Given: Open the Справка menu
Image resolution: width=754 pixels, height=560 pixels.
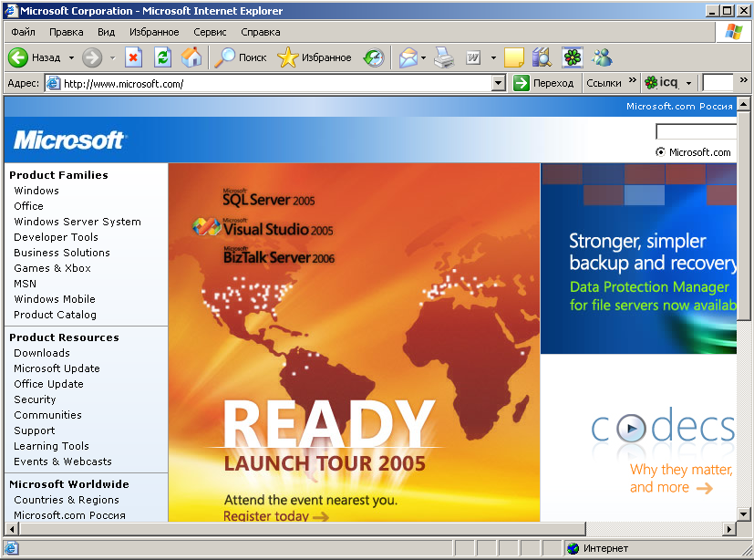Looking at the screenshot, I should click(x=260, y=32).
